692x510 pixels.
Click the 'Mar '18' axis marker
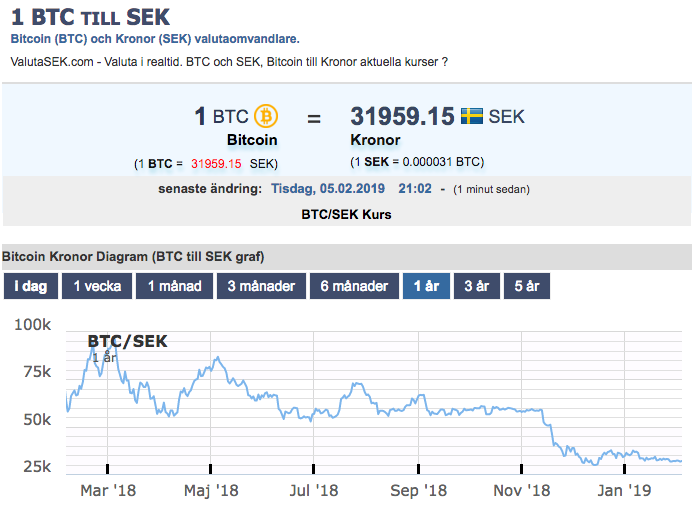click(108, 490)
